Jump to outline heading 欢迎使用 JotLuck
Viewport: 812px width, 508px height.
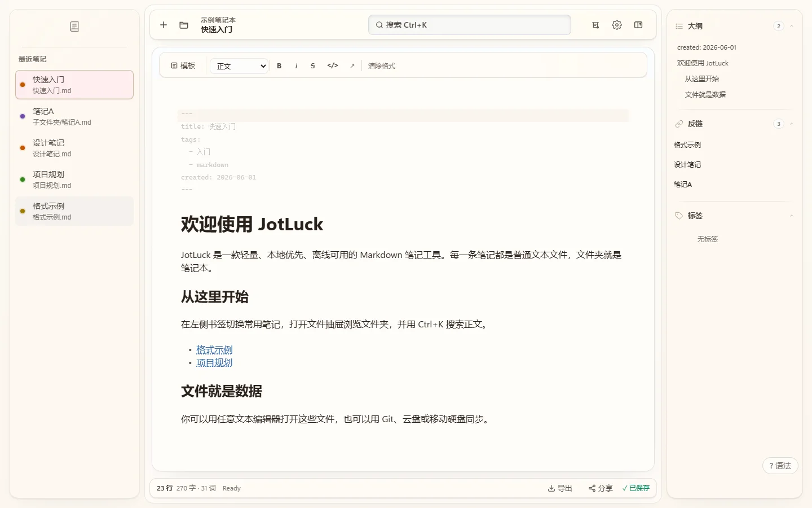[x=703, y=63]
